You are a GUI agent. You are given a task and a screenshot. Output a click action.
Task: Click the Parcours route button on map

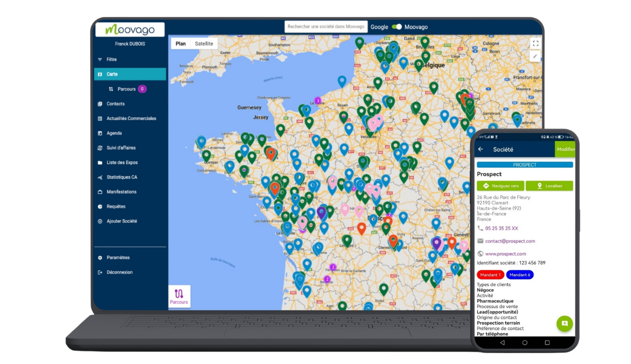(x=179, y=296)
